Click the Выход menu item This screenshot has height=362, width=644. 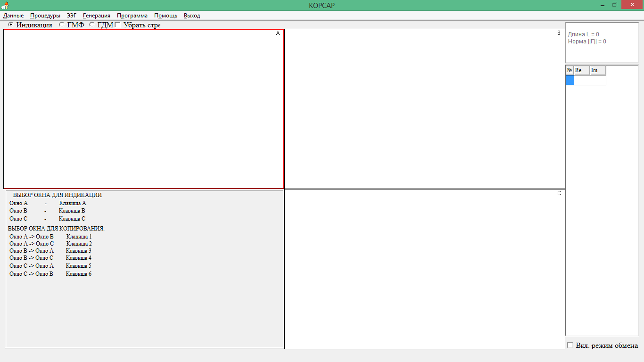click(x=192, y=16)
